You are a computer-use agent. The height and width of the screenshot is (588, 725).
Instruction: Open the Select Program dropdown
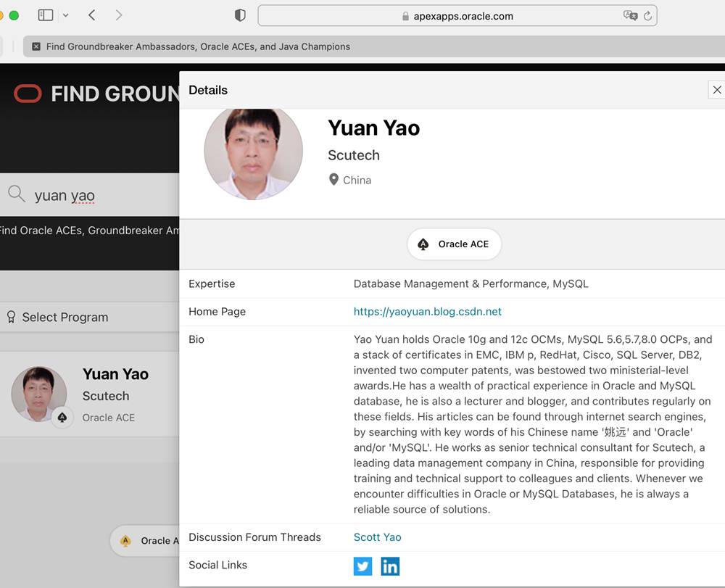(x=65, y=317)
